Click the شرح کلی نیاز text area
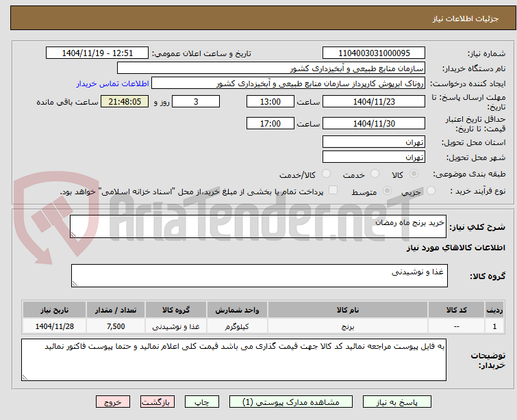The width and height of the screenshot is (517, 420). [258, 226]
